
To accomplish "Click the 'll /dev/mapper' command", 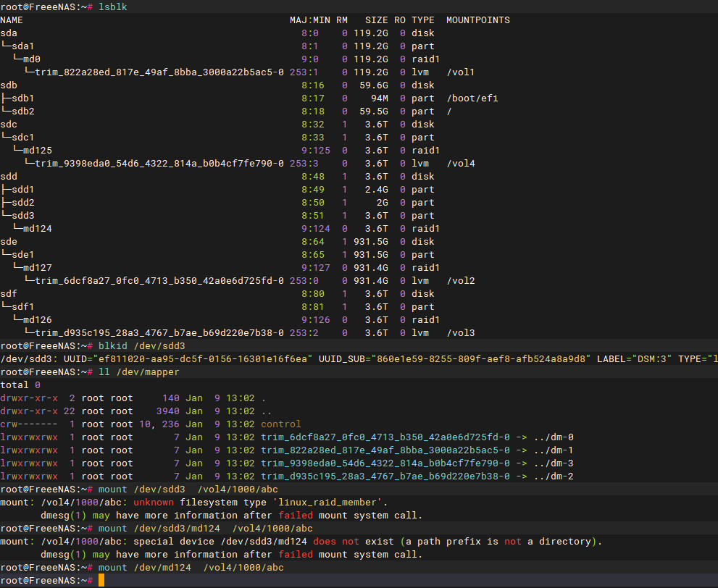I will [139, 372].
